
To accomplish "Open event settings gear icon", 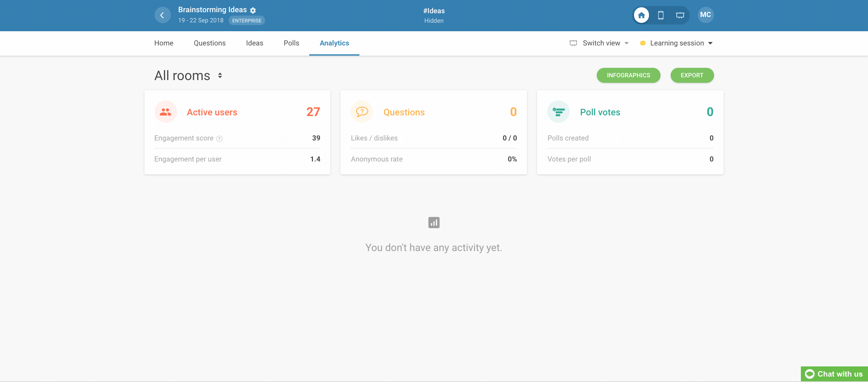I will point(253,10).
